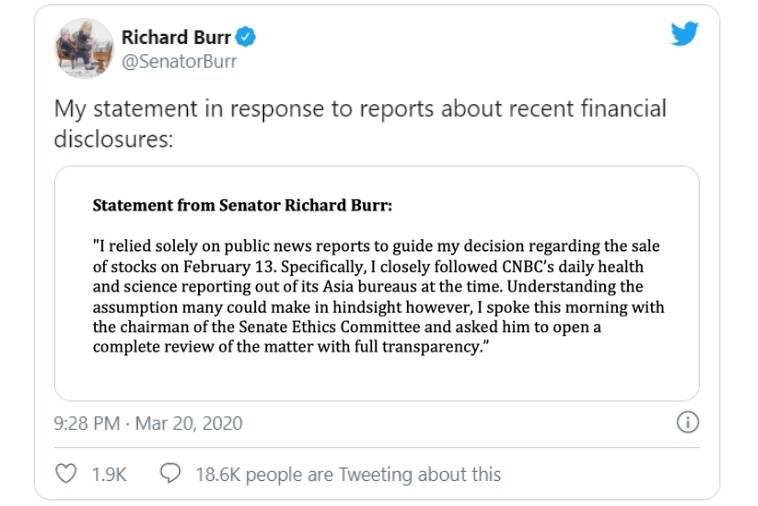The image size is (758, 506).
Task: Like the tweet with the heart icon
Action: [x=66, y=474]
